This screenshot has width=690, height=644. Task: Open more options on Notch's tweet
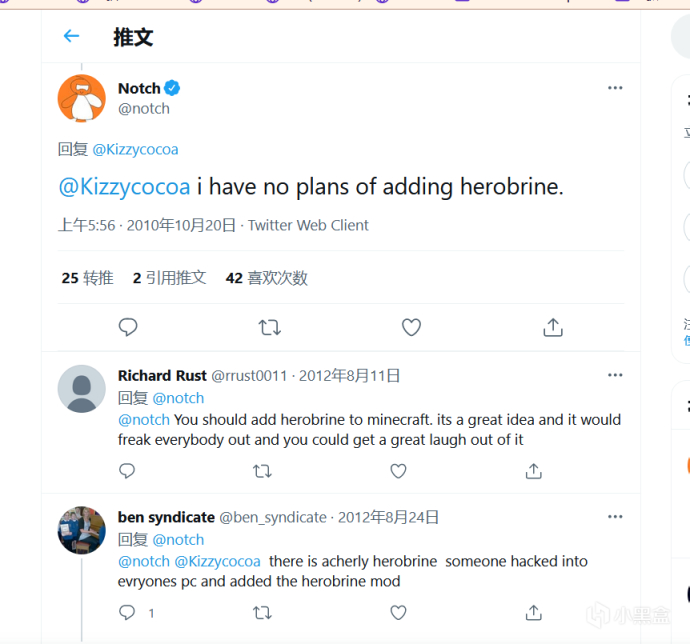pos(615,88)
